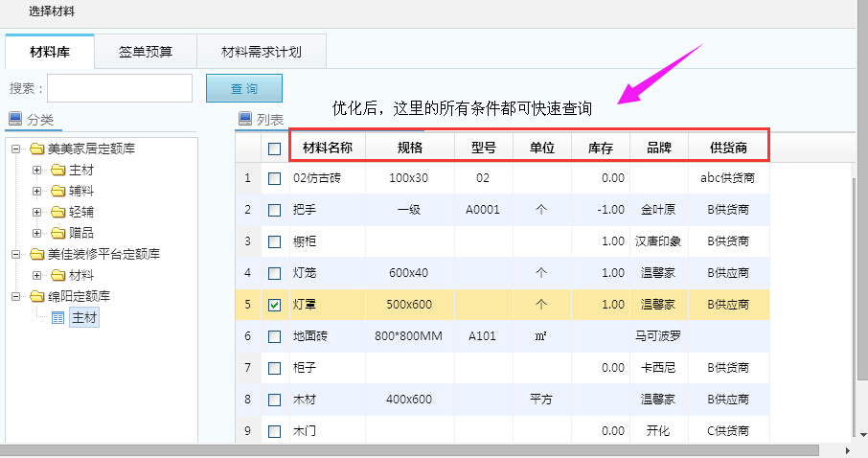Click the 美佳装修平台定额库 folder icon

coord(37,254)
